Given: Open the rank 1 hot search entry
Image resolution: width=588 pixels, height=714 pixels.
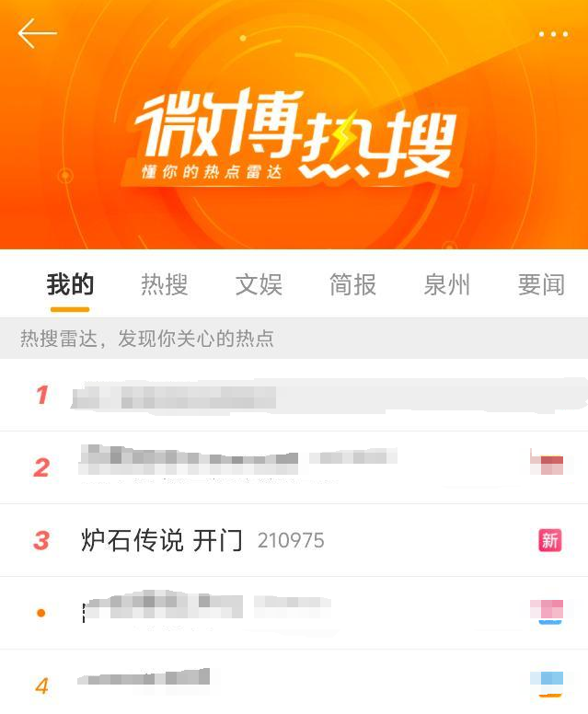Looking at the screenshot, I should coord(294,395).
